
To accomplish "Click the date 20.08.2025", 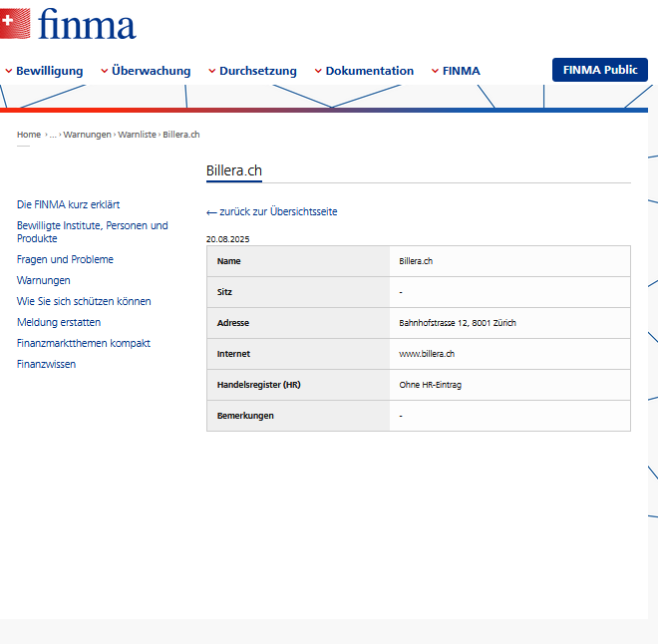I will click(228, 239).
